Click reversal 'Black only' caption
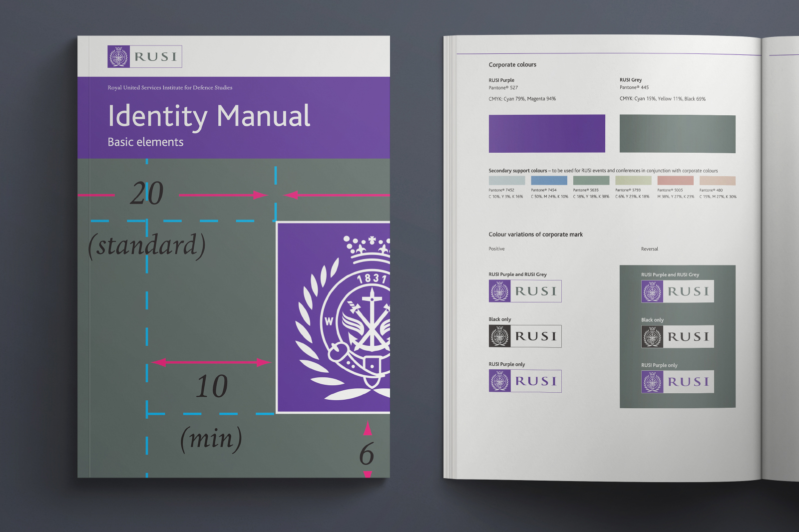This screenshot has width=799, height=532. [x=652, y=320]
